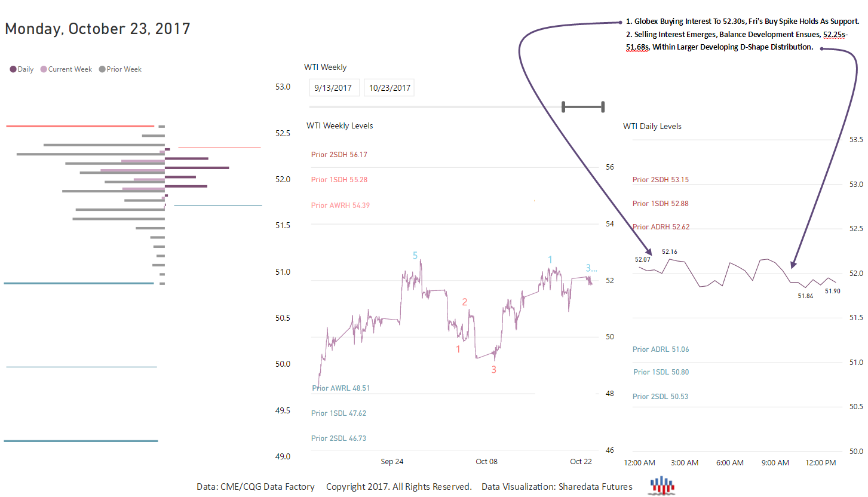Click the red wave label 2

pos(465,302)
